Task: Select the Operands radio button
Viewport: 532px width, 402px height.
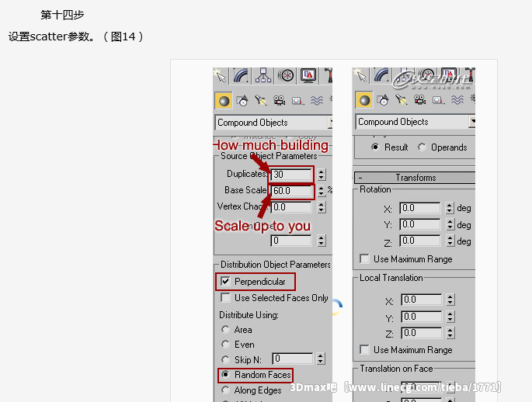Action: point(422,147)
